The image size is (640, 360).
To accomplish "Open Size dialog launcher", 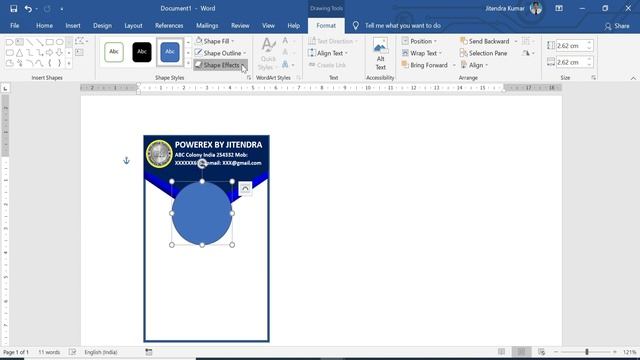I will (593, 78).
